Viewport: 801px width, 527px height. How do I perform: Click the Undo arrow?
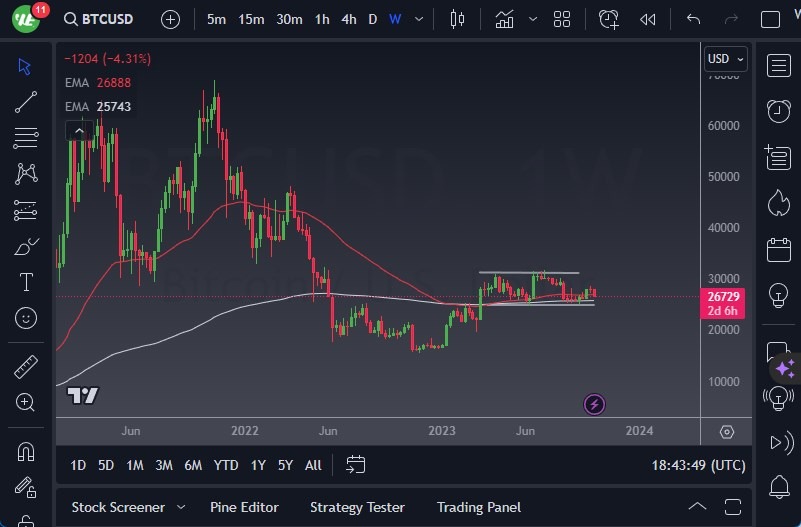click(694, 19)
